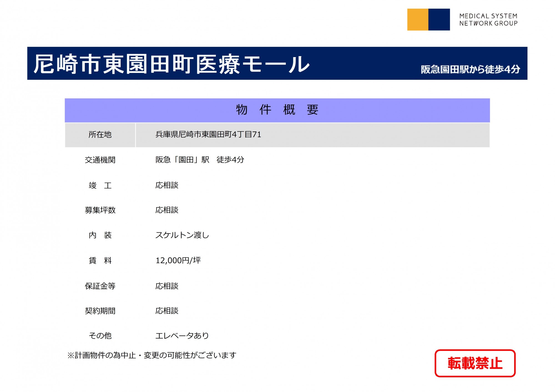The image size is (555, 392).
Task: Click the 募集坪数 label
Action: 100,210
